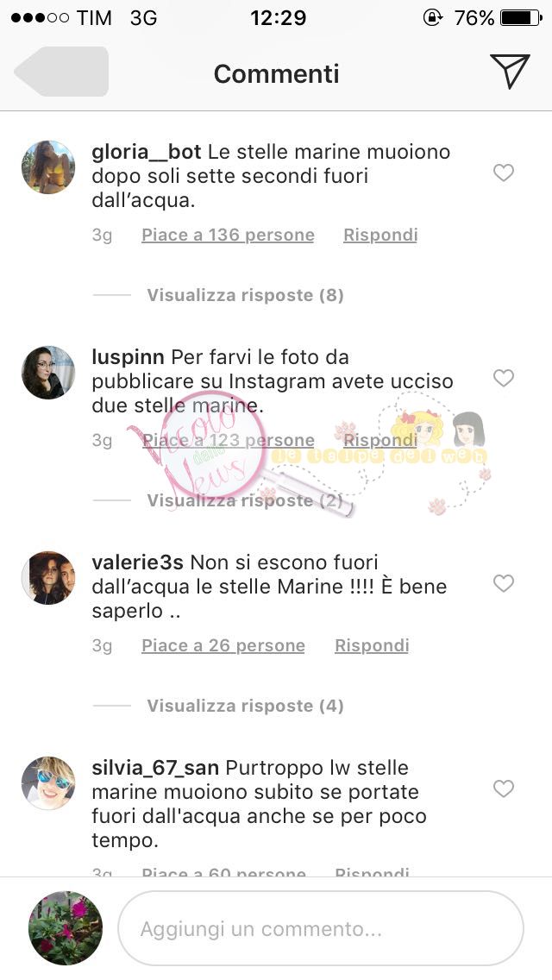This screenshot has width=552, height=980.
Task: View Piace a 26 persone likes list
Action: (x=223, y=645)
